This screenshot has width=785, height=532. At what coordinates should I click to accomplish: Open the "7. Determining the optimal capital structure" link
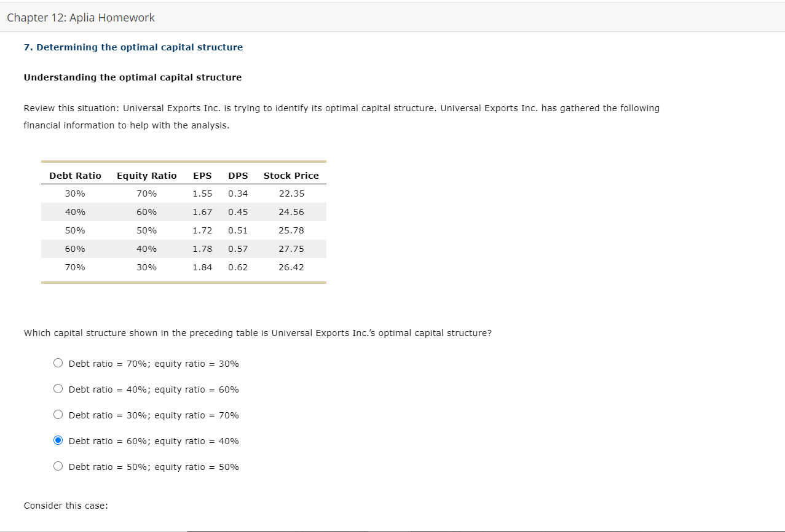(x=133, y=47)
